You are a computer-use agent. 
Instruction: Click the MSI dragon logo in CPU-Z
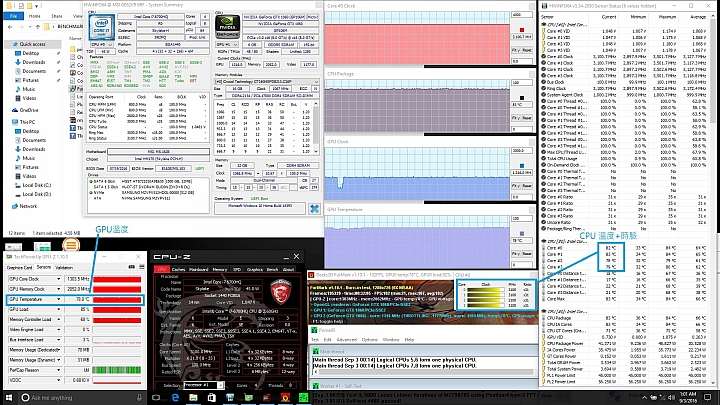pyautogui.click(x=281, y=292)
